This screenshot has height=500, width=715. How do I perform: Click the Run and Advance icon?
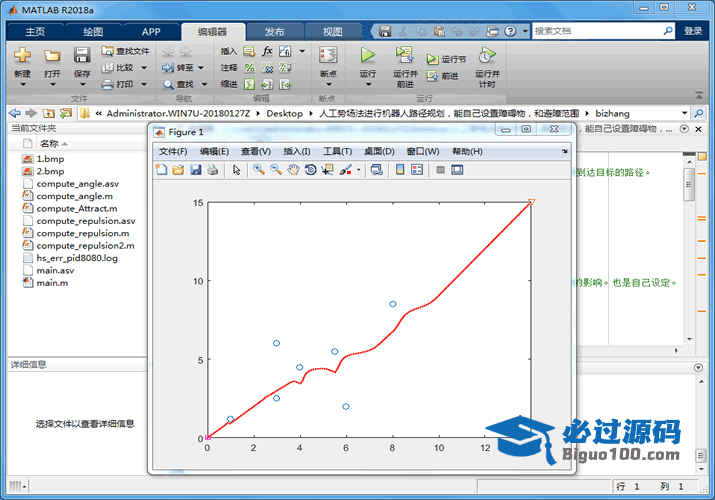pos(404,55)
